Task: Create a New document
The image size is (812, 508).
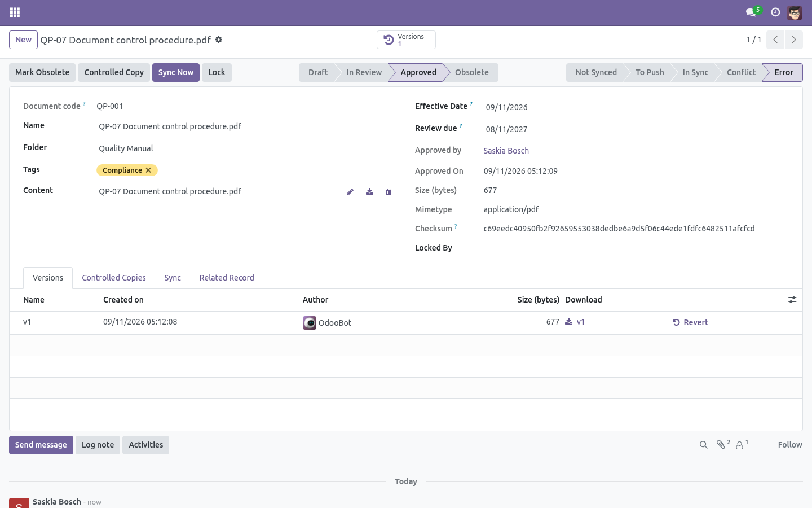Action: 23,40
